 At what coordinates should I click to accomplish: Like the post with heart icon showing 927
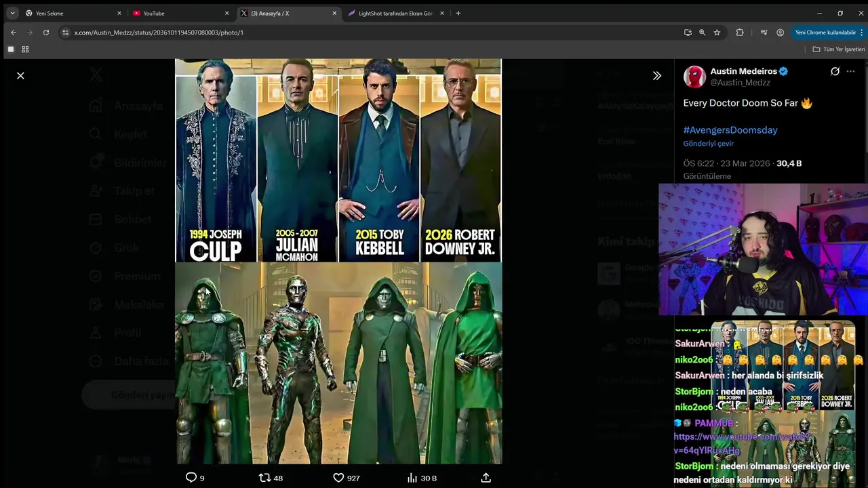[347, 478]
